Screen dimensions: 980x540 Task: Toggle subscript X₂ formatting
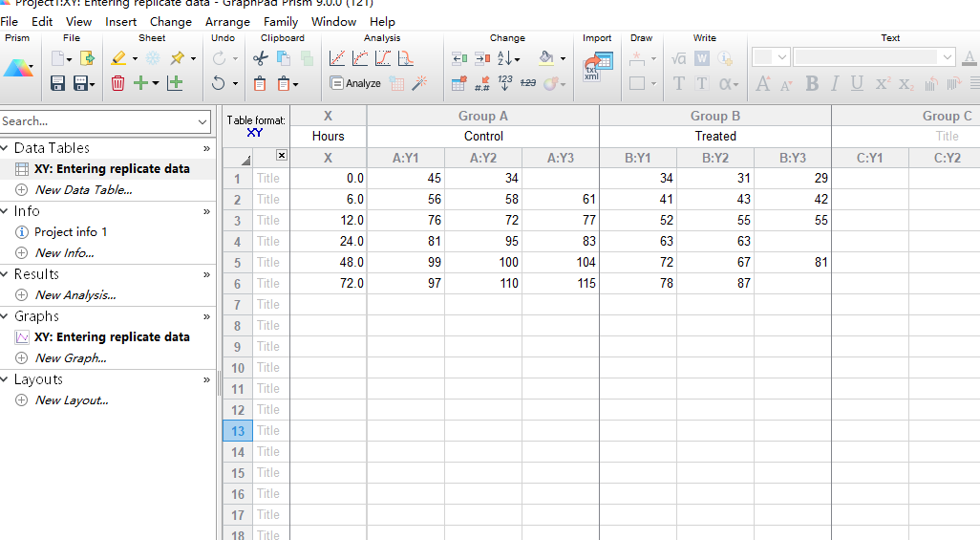coord(905,84)
